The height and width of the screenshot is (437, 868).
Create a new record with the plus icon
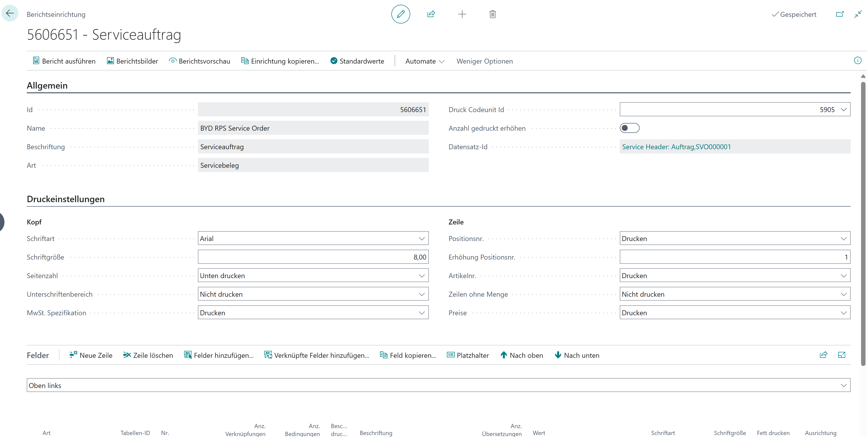point(462,14)
